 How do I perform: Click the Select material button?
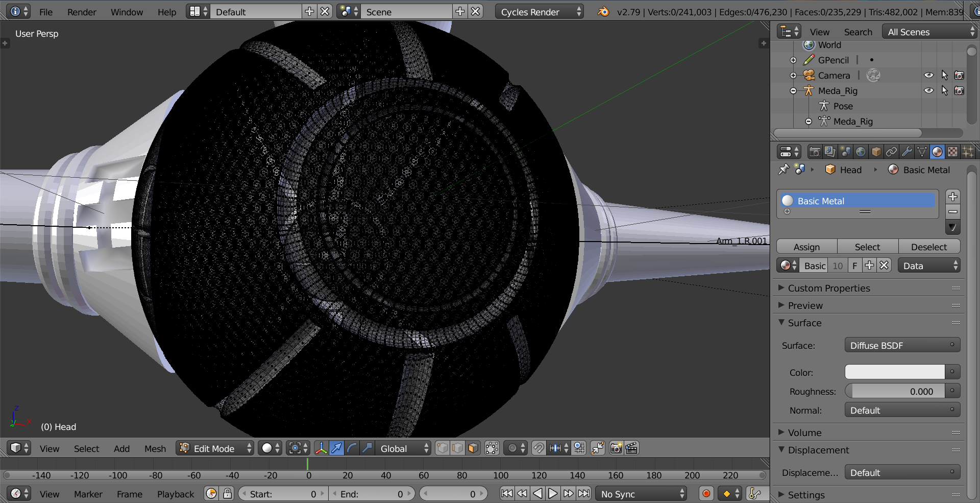pyautogui.click(x=868, y=247)
